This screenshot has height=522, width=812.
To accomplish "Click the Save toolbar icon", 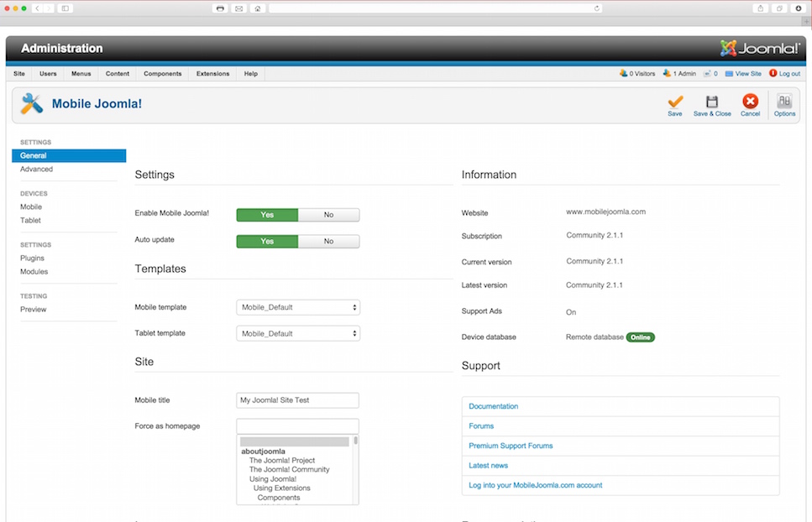I will point(674,102).
